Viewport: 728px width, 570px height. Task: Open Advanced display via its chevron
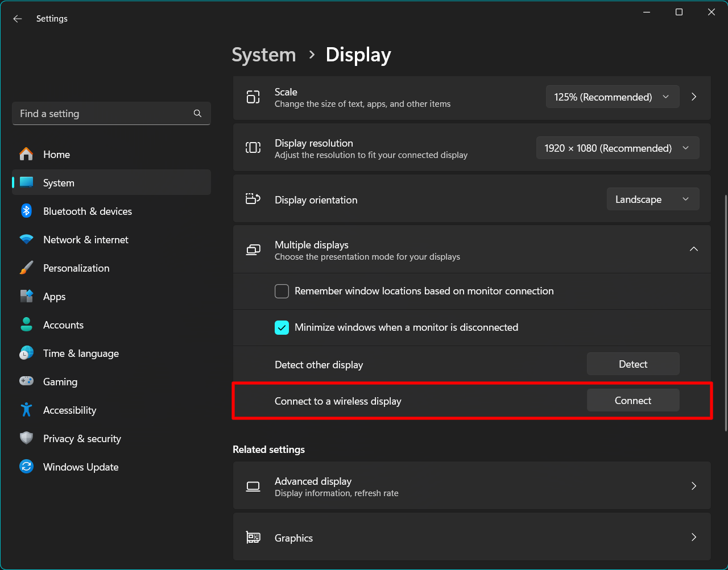(694, 486)
